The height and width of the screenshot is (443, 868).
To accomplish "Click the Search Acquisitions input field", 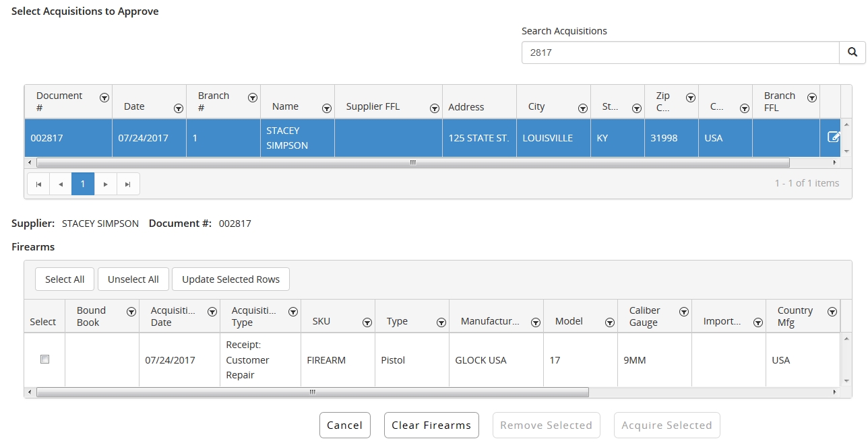I will (680, 53).
